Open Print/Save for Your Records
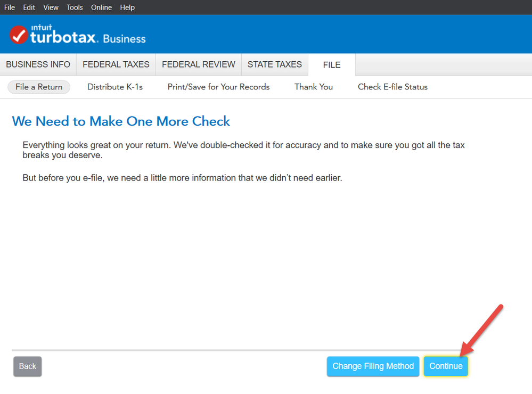 pos(218,87)
